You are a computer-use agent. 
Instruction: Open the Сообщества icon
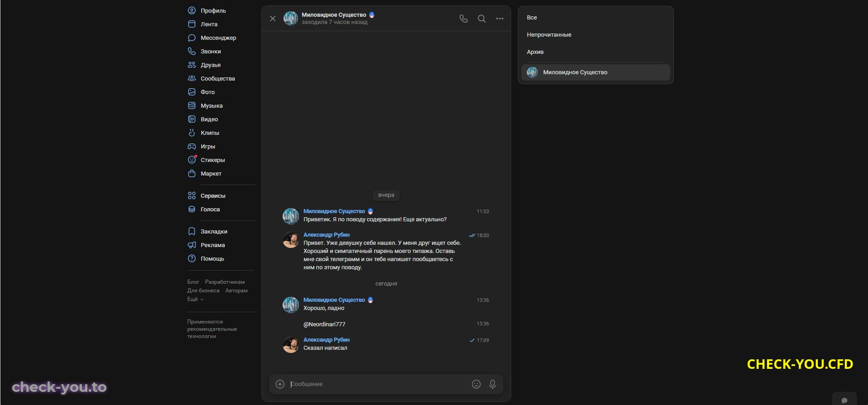(192, 78)
